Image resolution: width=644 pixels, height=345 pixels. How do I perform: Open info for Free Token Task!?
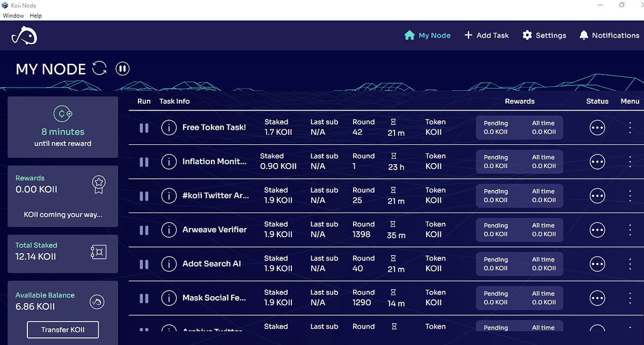coord(169,128)
